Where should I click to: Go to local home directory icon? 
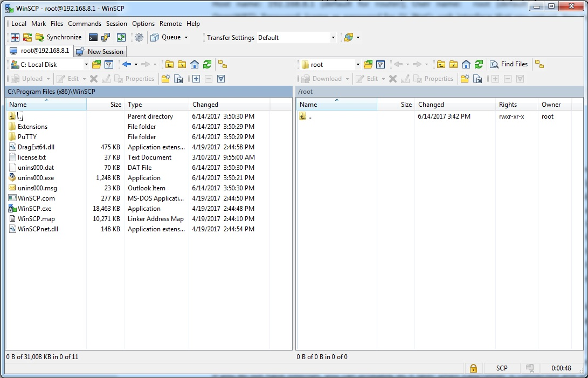195,65
